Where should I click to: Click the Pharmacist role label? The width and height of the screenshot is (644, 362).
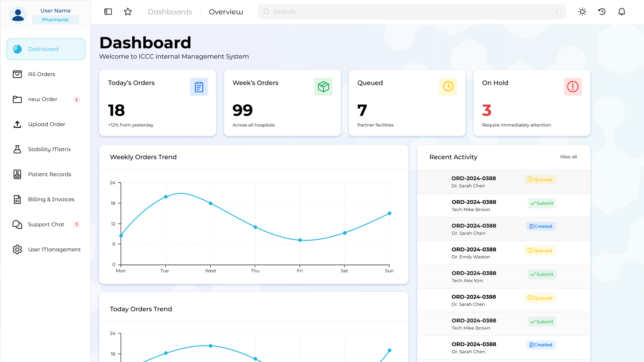[55, 19]
